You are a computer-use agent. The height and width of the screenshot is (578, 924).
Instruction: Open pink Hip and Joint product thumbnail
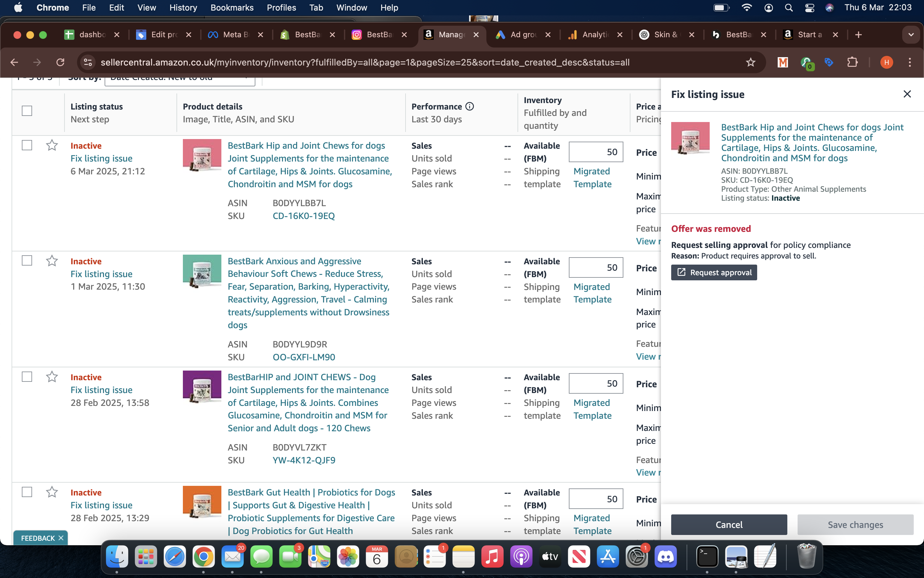pos(202,155)
